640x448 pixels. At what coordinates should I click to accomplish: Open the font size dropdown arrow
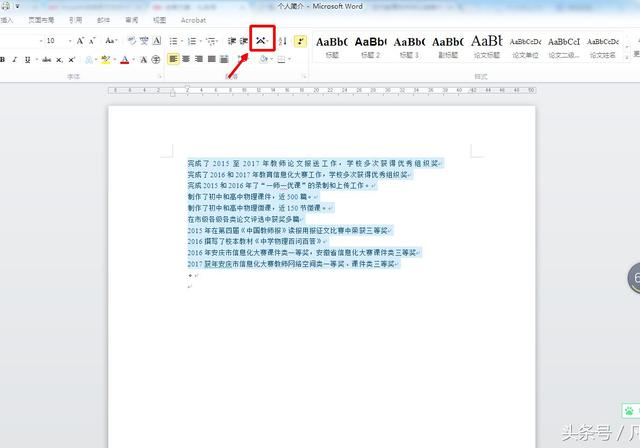pos(70,41)
